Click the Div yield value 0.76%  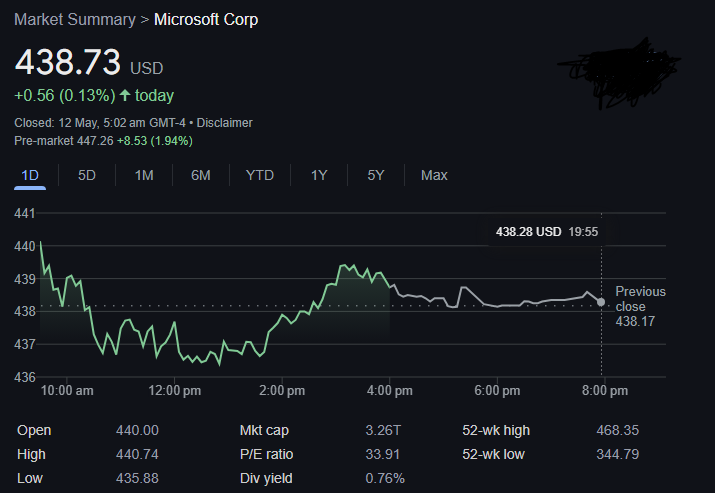(385, 478)
